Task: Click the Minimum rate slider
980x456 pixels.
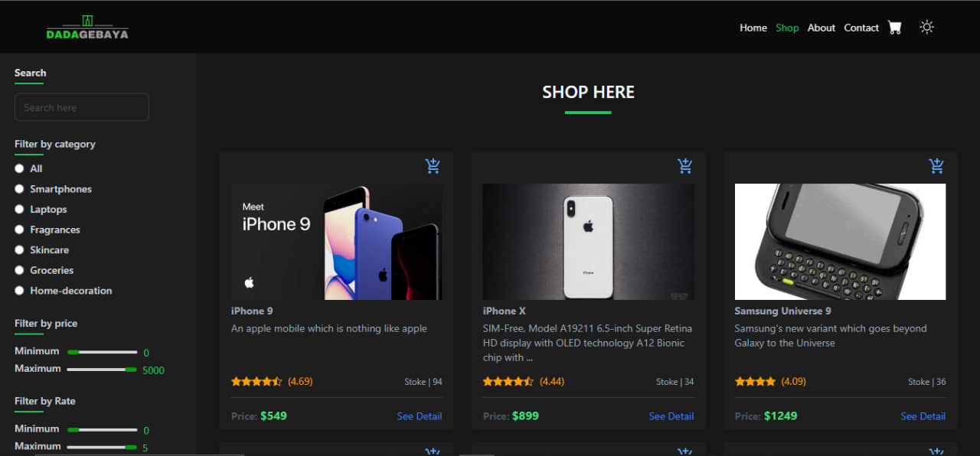Action: [102, 429]
